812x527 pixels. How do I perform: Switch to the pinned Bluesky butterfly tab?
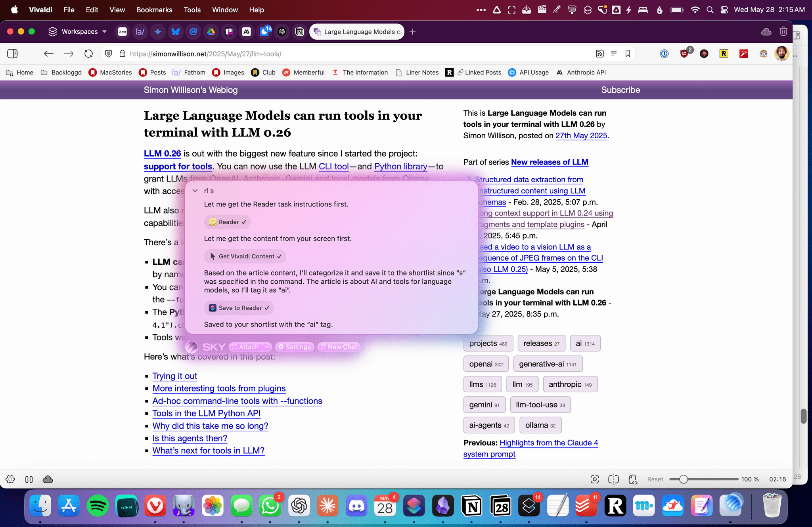175,32
